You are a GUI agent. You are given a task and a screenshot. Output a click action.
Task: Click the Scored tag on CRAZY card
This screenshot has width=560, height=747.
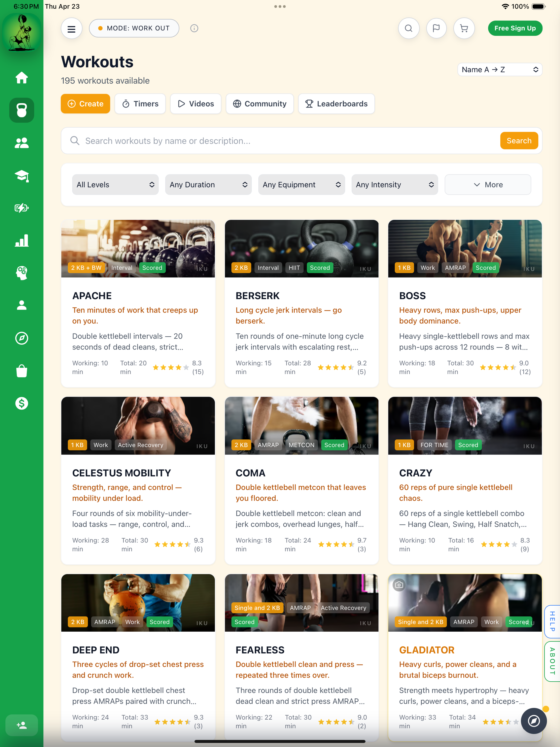[468, 445]
